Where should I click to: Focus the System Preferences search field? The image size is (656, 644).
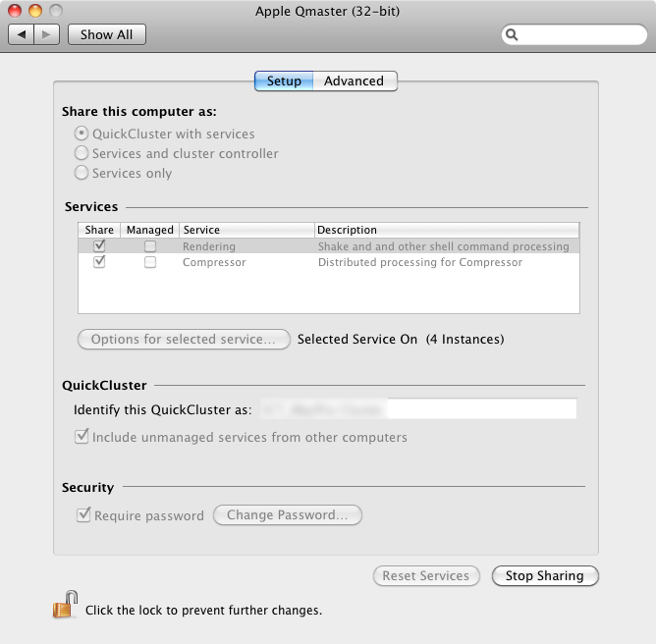pos(574,34)
